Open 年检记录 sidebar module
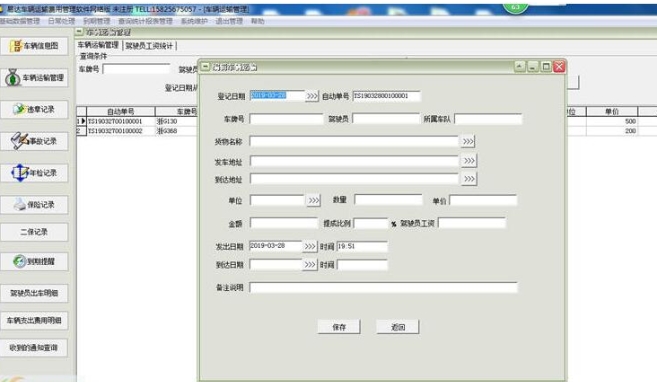 [x=34, y=173]
